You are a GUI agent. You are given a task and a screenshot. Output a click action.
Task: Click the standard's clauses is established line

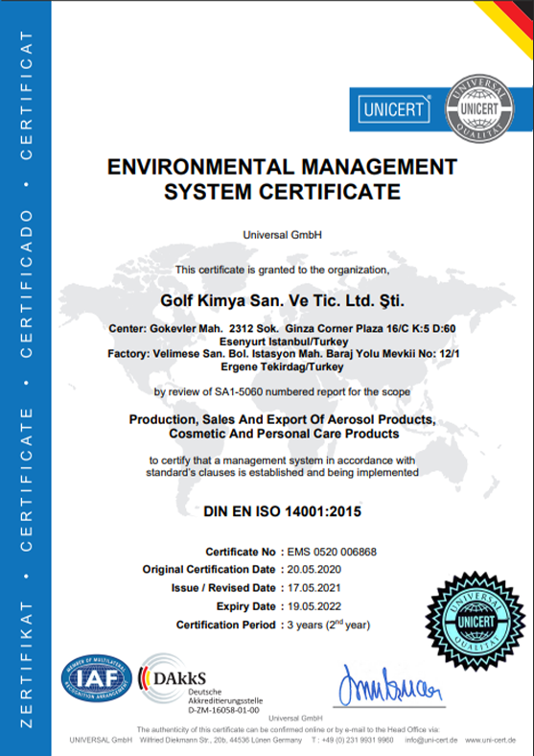click(x=282, y=472)
